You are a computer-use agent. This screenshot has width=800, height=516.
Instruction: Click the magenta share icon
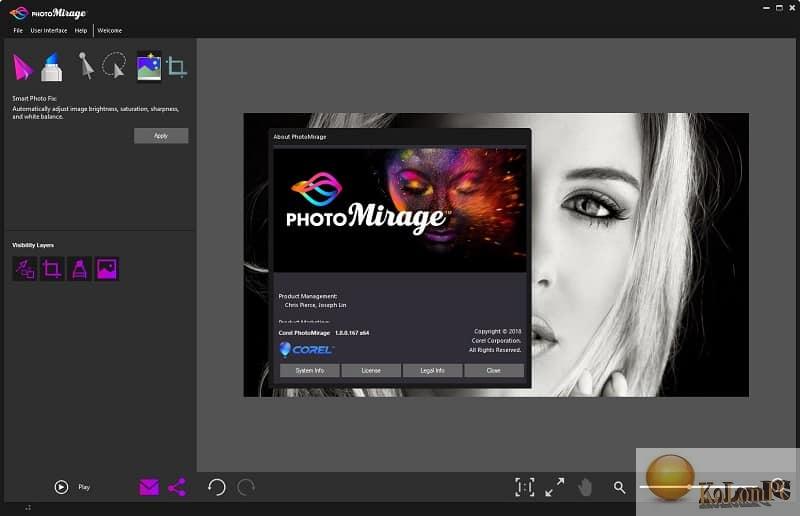(x=177, y=487)
